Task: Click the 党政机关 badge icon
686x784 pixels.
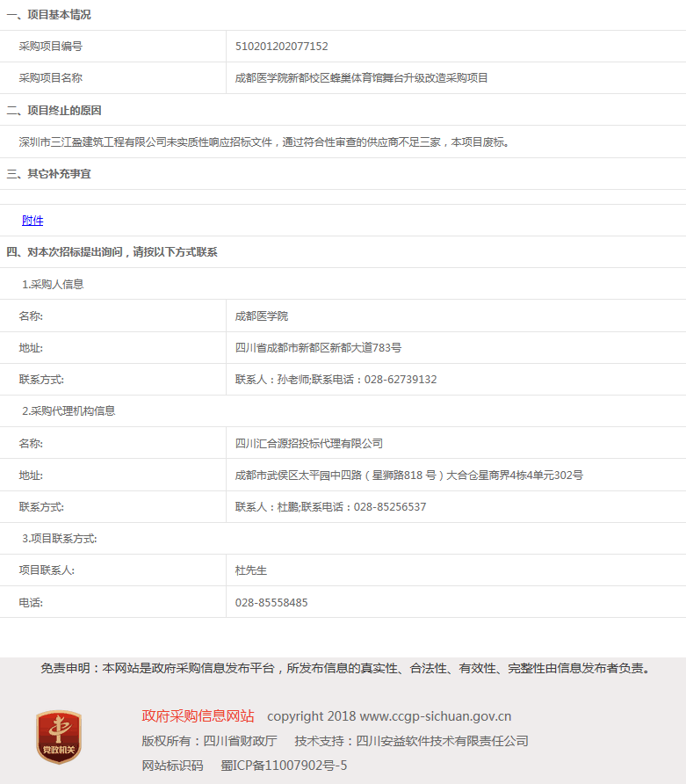Action: 59,737
